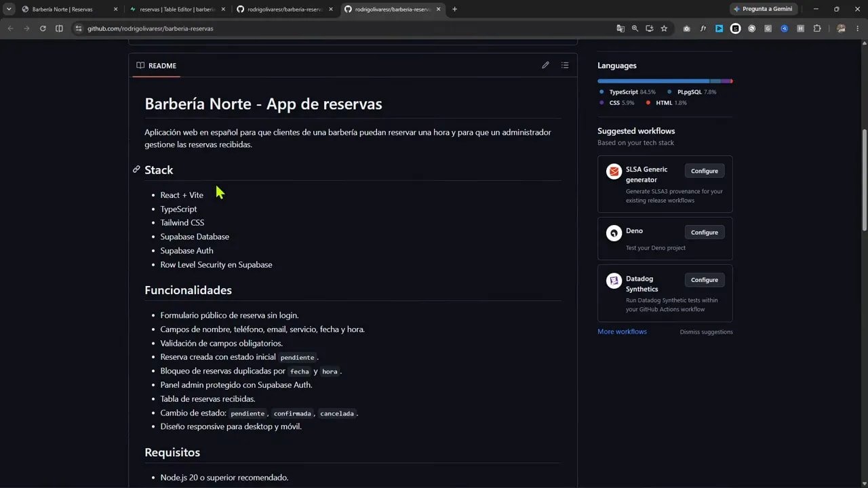Click the gray G extension icon
Image resolution: width=868 pixels, height=488 pixels.
click(x=768, y=28)
